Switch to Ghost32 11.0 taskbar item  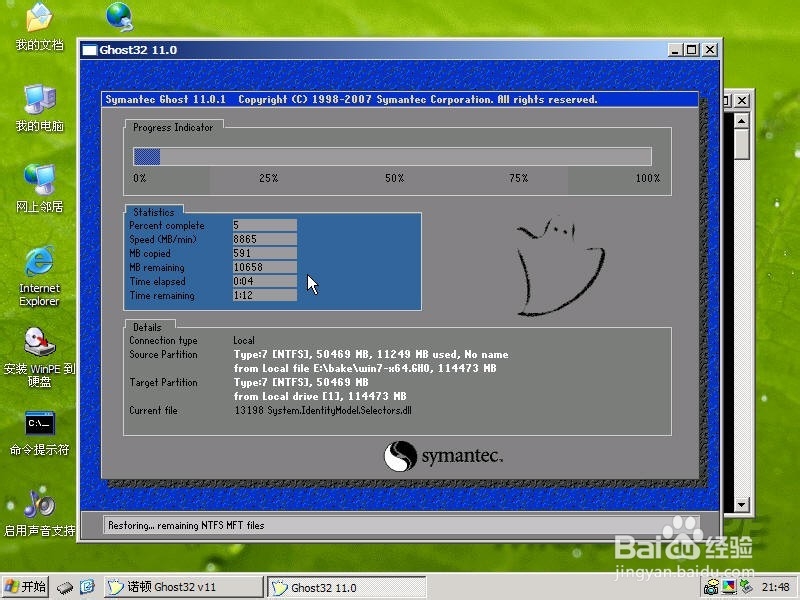click(x=347, y=587)
